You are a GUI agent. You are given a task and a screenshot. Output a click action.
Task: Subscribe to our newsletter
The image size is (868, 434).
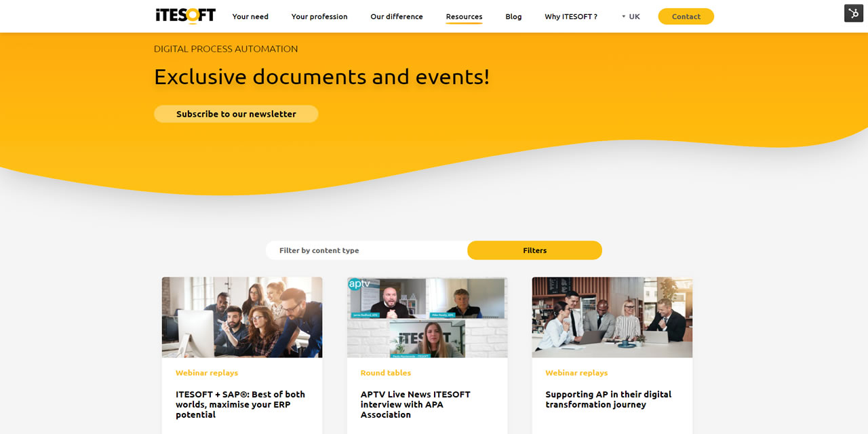tap(236, 114)
